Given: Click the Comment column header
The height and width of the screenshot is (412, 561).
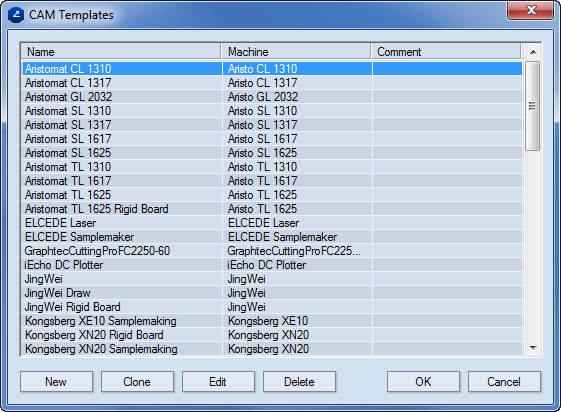Looking at the screenshot, I should click(446, 52).
